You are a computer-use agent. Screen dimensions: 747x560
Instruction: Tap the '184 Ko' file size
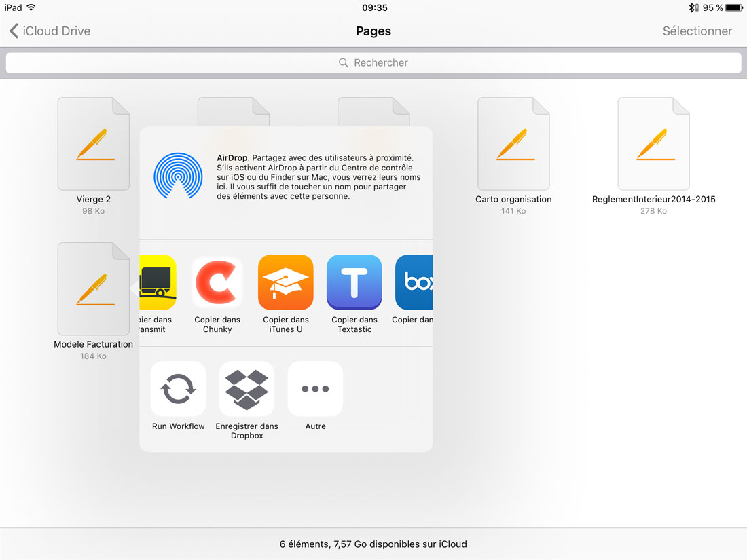(x=94, y=356)
